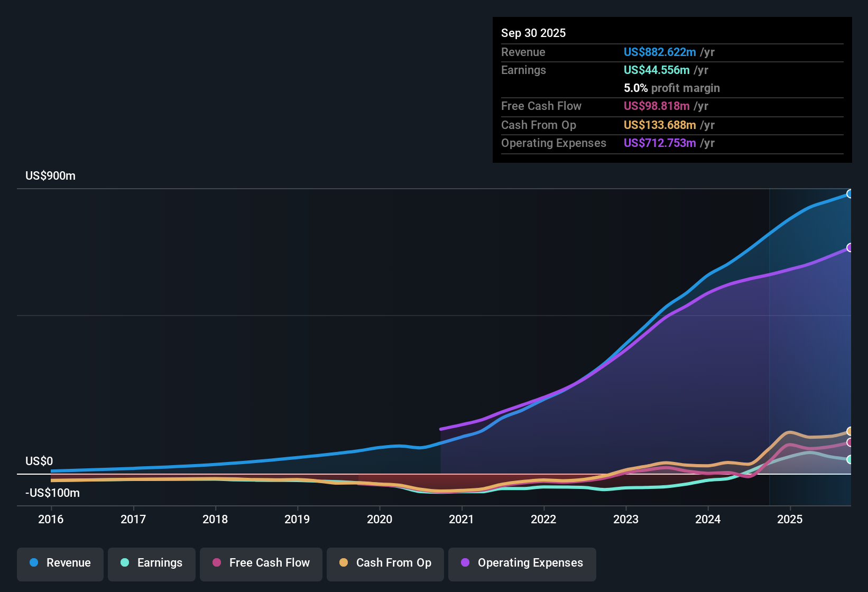Click the US$900m axis label
Image resolution: width=868 pixels, height=592 pixels.
50,175
